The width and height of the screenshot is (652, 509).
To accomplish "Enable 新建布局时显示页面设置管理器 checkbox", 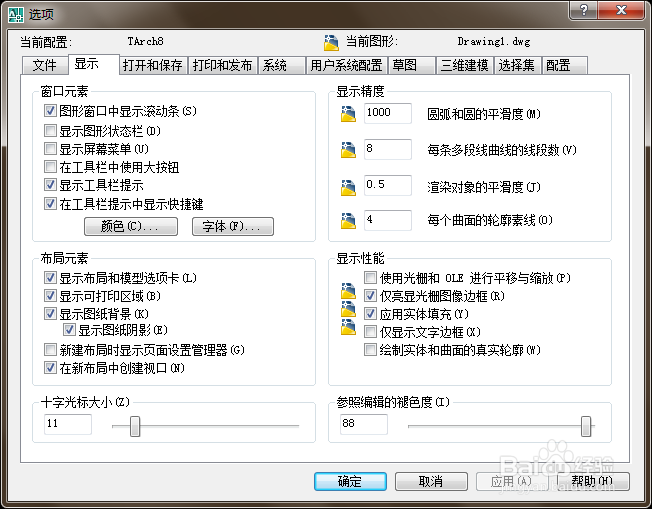I will pyautogui.click(x=50, y=350).
